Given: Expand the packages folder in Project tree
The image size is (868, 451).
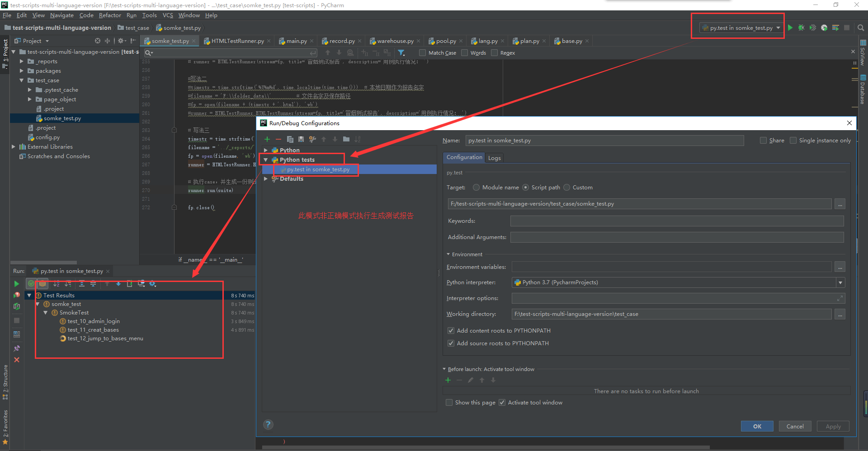Looking at the screenshot, I should point(21,71).
